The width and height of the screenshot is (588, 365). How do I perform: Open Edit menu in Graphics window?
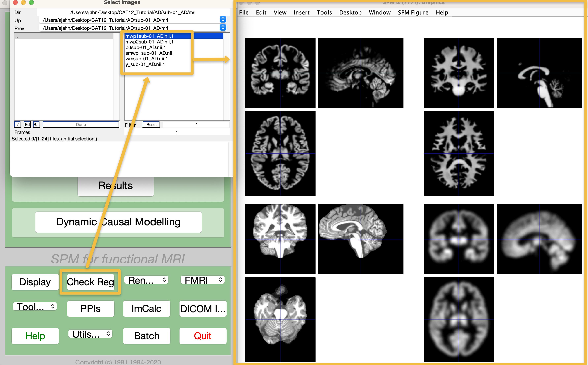coord(261,12)
